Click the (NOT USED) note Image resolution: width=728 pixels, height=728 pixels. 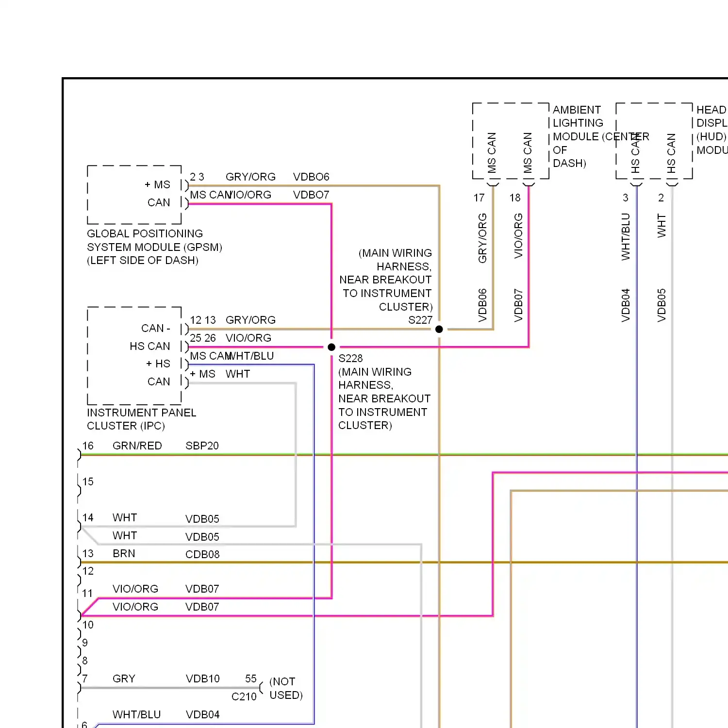tap(286, 688)
